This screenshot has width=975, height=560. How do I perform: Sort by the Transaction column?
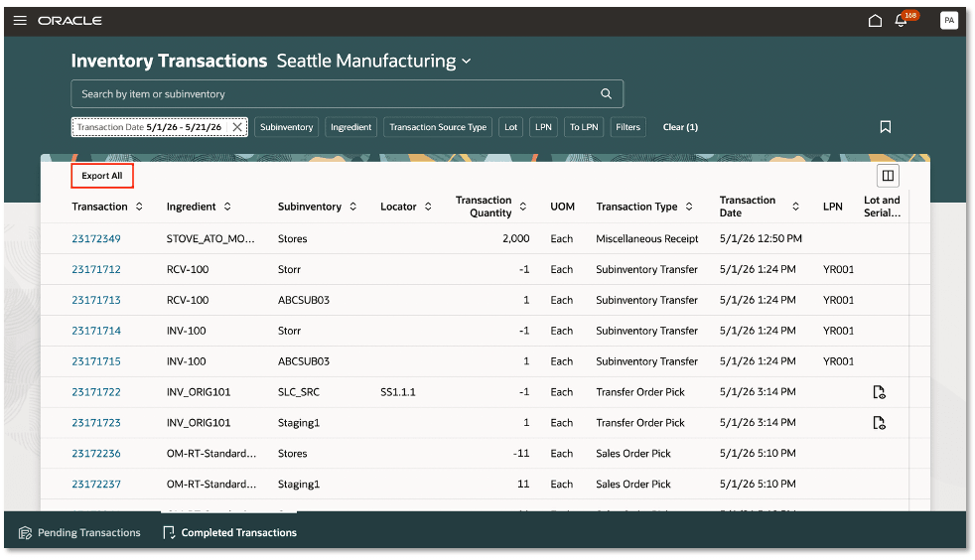(x=139, y=207)
